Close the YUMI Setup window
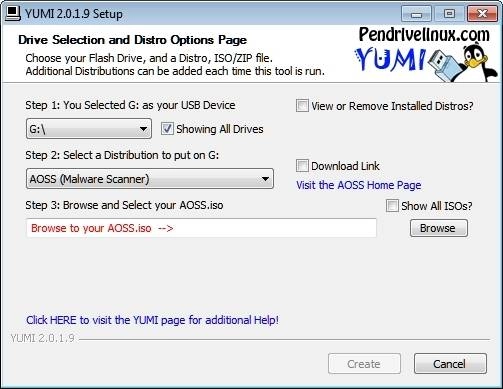Screen dimensions: 503x389 482,14
